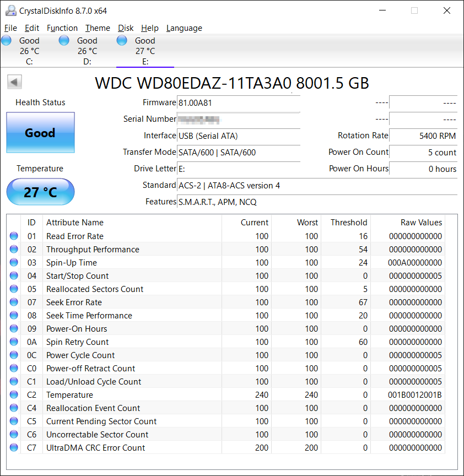This screenshot has width=464, height=476.
Task: Open the Disk menu
Action: click(x=126, y=28)
